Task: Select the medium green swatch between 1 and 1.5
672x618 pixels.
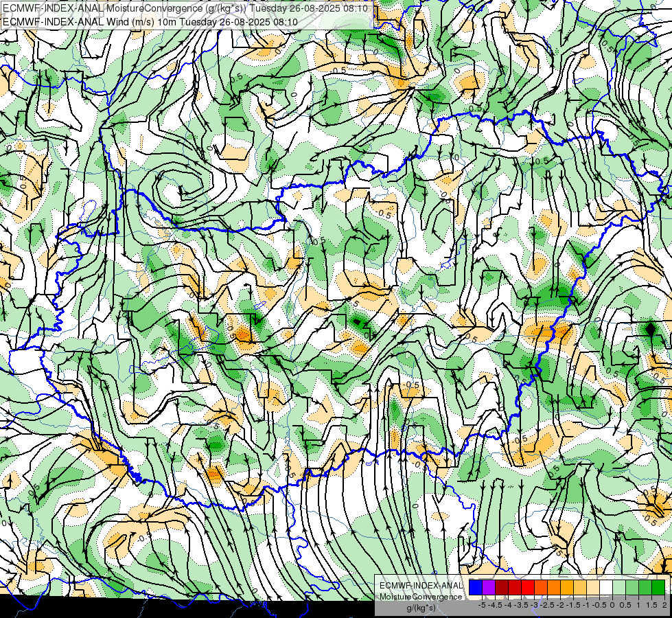Action: point(645,588)
